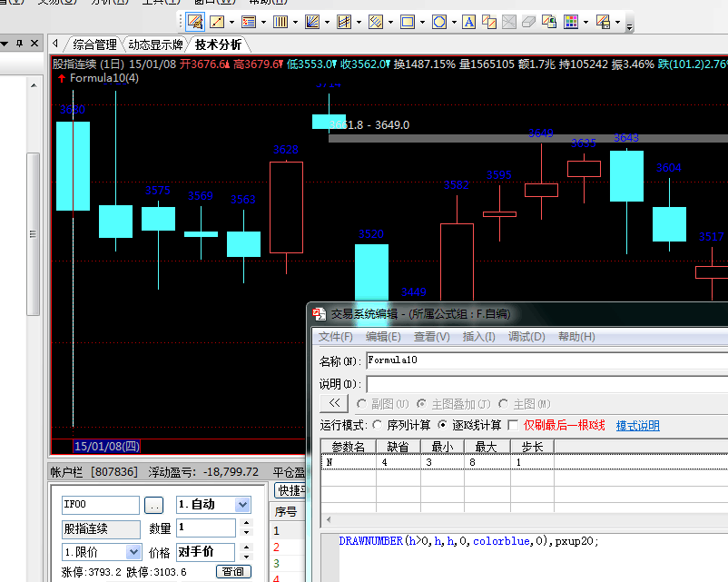Open the dropdown arrow beside rectangle tool
Screen dimensions: 728x582
pyautogui.click(x=422, y=22)
